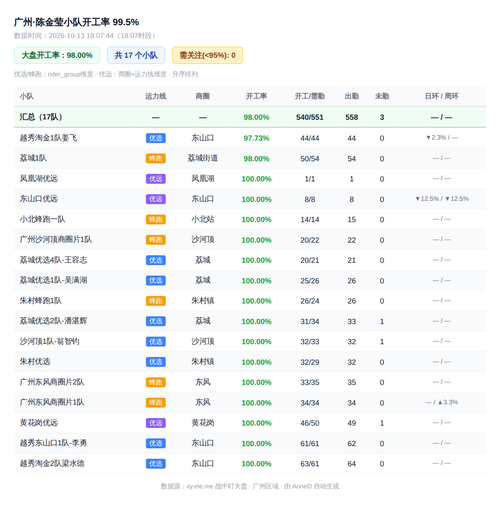Click the 商圈 column header

coord(203,96)
